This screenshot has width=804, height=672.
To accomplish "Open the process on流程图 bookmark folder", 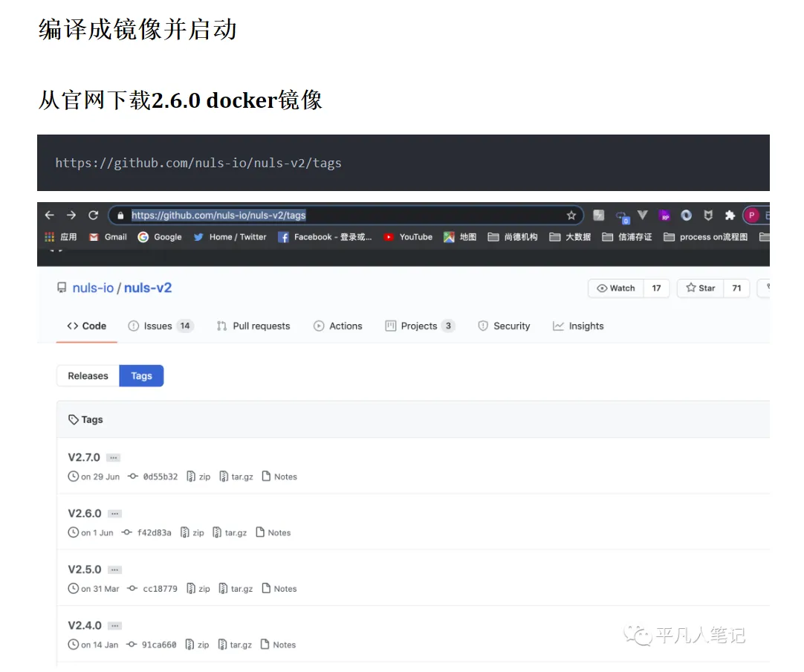I will 706,237.
